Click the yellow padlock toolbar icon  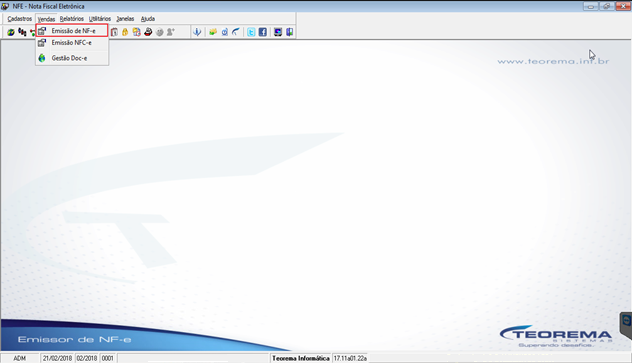(125, 32)
